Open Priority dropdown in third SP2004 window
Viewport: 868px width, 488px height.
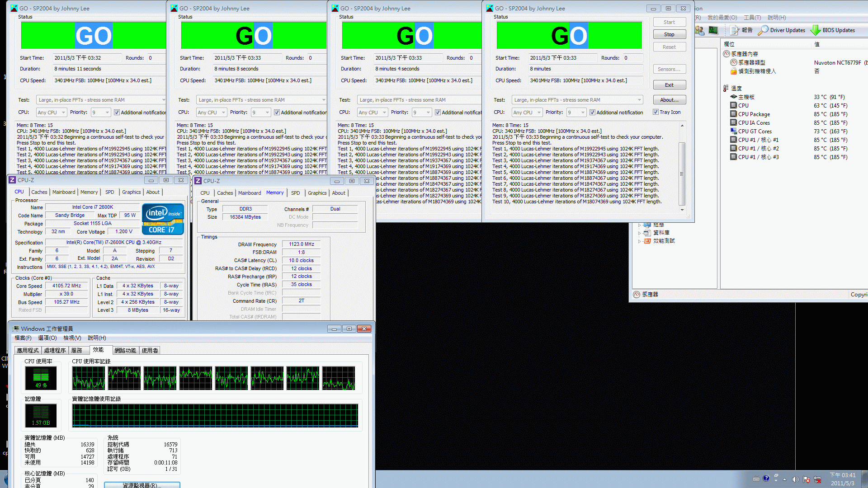pos(421,113)
